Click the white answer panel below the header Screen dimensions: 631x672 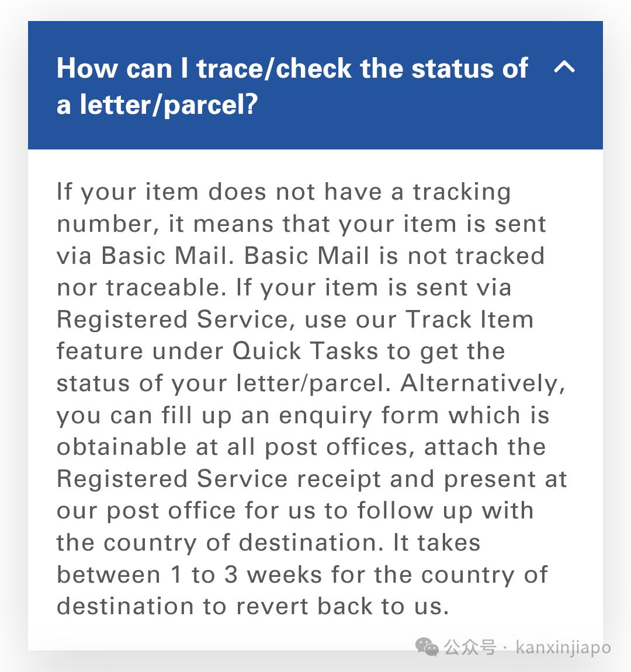point(315,397)
